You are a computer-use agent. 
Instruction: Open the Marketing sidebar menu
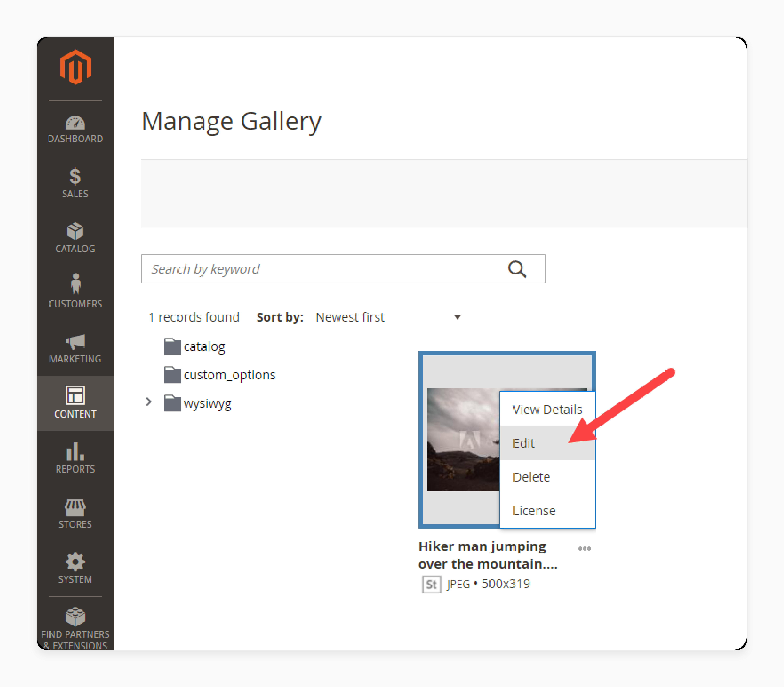click(76, 348)
